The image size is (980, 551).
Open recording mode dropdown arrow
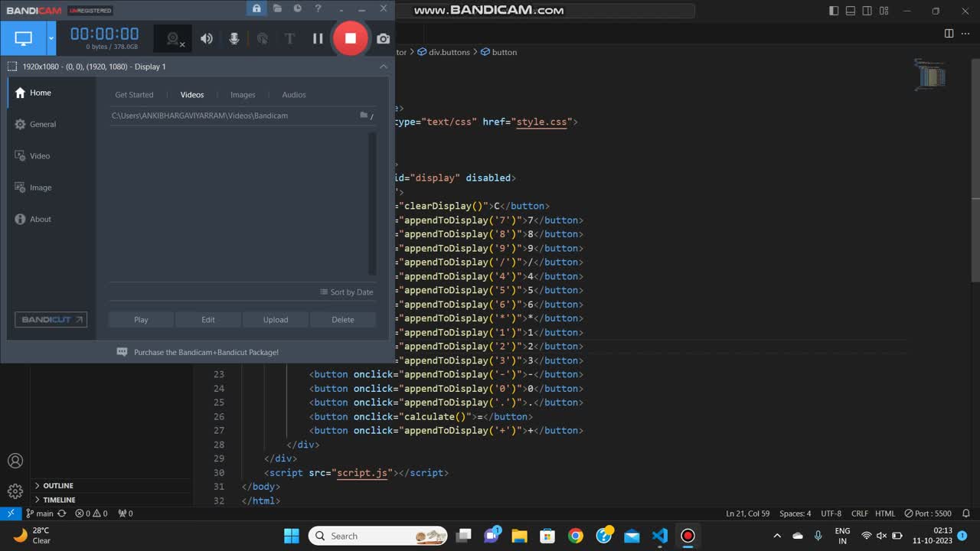[51, 38]
